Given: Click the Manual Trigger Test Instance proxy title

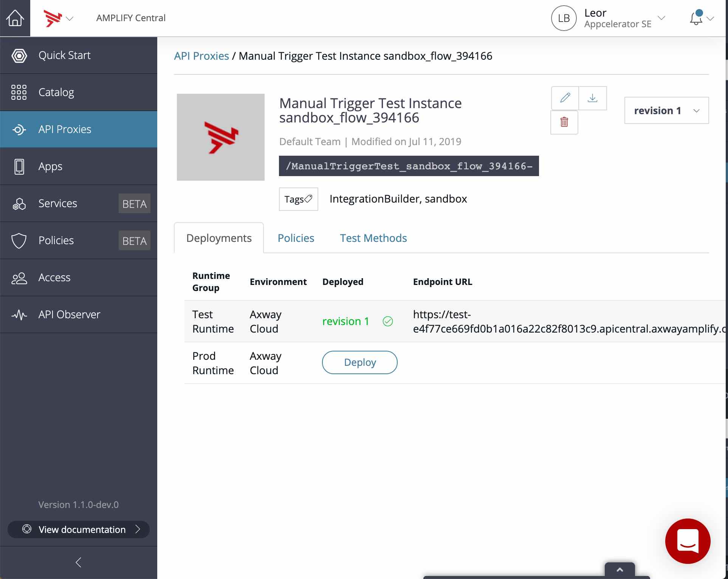Looking at the screenshot, I should point(370,110).
